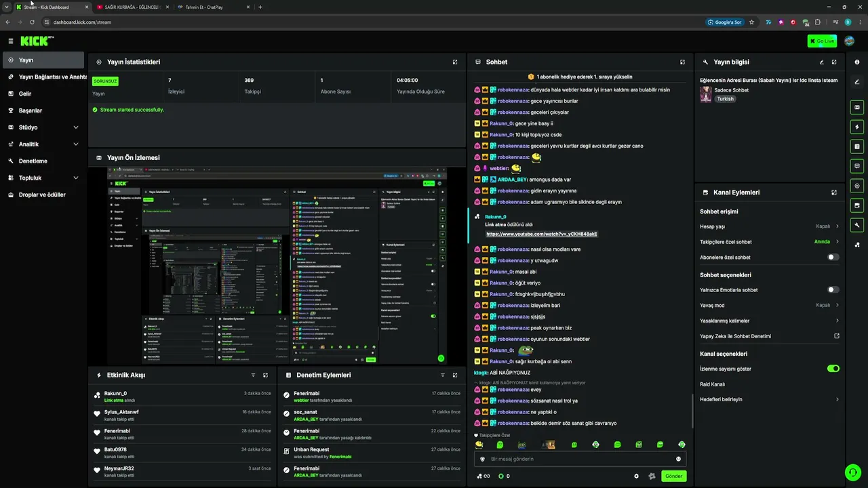Insert the yellow duck emote from quick bar
The height and width of the screenshot is (488, 868).
pos(479,445)
